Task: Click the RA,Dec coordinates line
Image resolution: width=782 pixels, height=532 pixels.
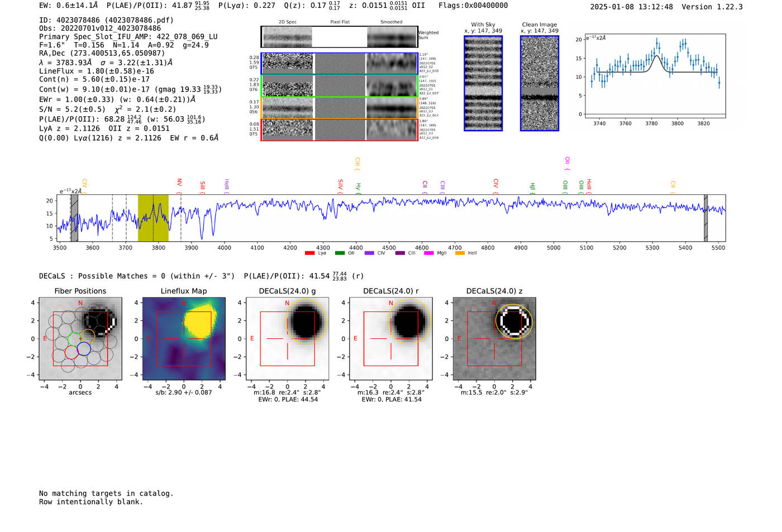Action: coord(102,53)
